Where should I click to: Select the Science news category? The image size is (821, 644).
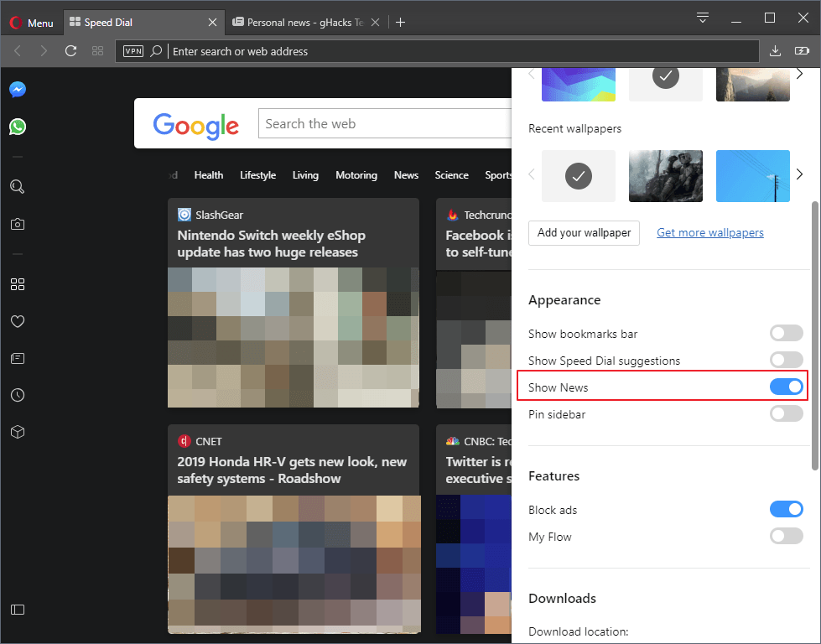point(451,175)
